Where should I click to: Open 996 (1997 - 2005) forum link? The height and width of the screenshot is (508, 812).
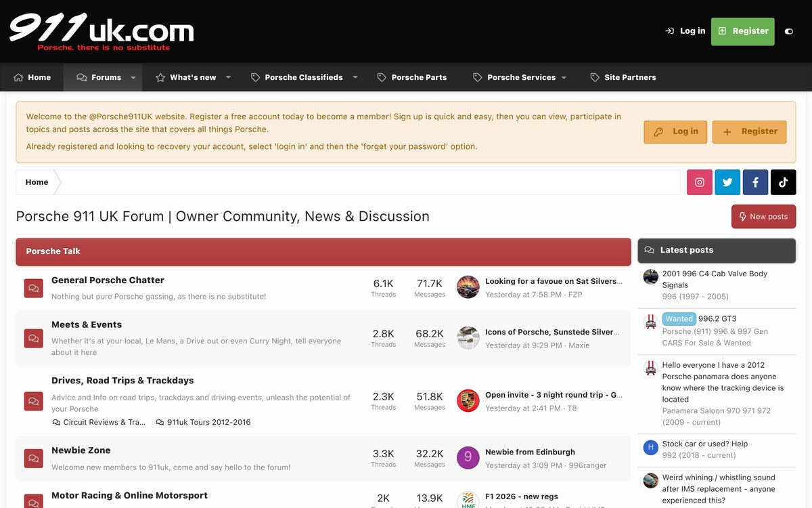click(696, 297)
